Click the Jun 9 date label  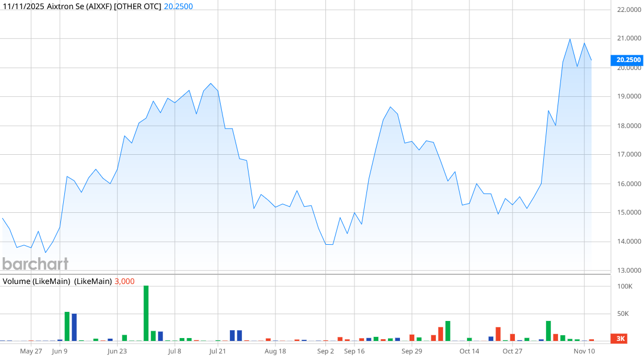[60, 351]
